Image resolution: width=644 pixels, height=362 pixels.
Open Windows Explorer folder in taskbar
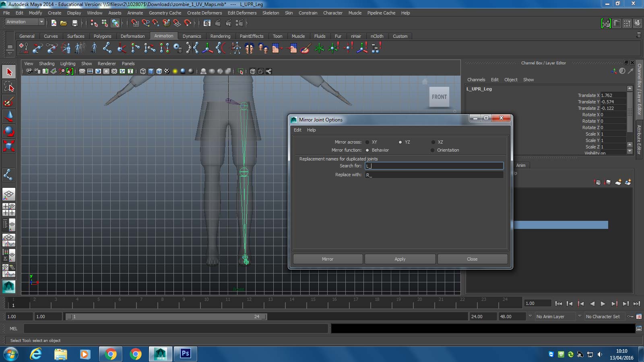click(61, 354)
